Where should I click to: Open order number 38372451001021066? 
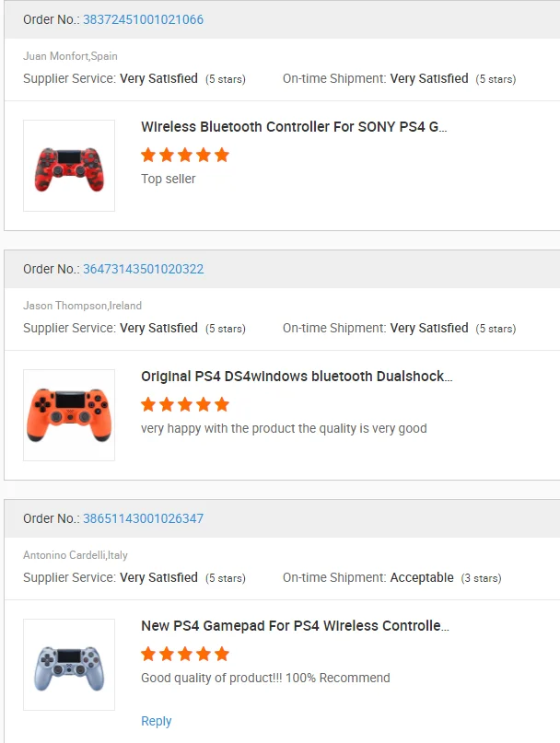[143, 19]
